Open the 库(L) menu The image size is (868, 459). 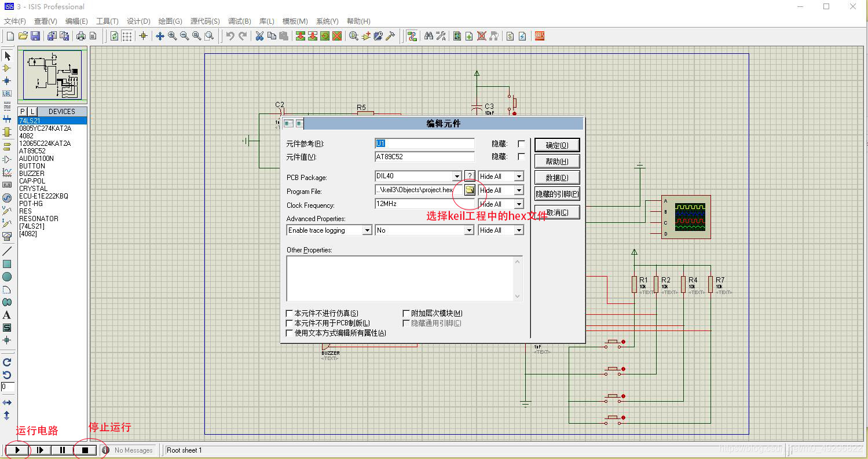click(x=267, y=21)
